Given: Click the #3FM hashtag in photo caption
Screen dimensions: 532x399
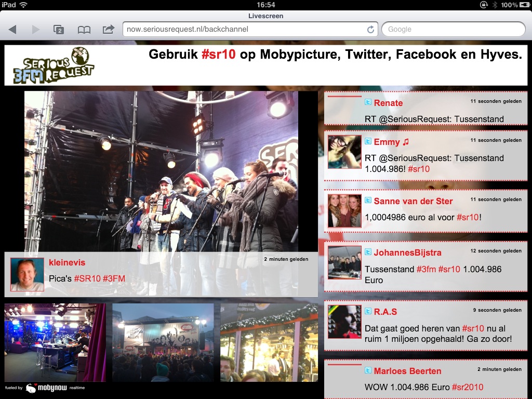Looking at the screenshot, I should [x=114, y=279].
